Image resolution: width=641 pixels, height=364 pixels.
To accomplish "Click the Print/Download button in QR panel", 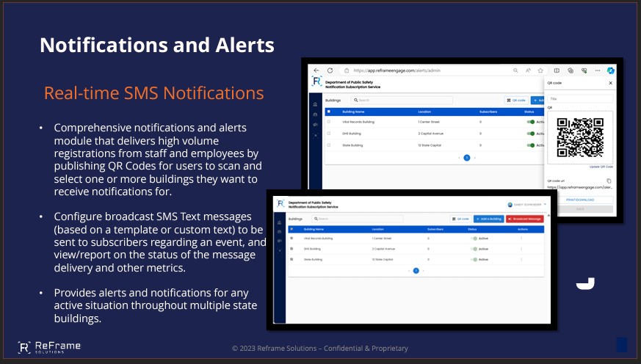I will coord(580,200).
